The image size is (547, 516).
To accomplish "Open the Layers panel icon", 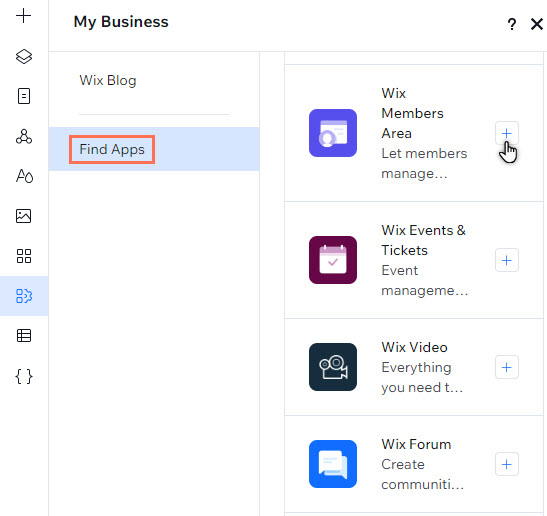I will tap(24, 57).
